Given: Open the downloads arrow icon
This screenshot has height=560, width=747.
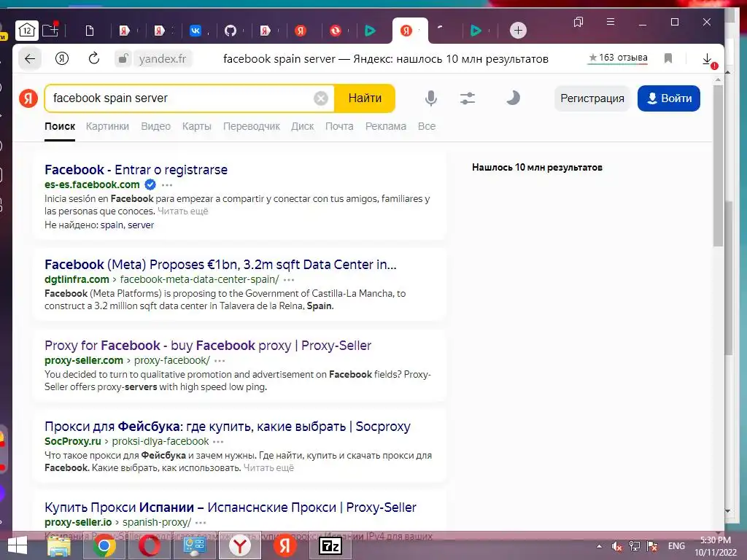Looking at the screenshot, I should point(708,59).
